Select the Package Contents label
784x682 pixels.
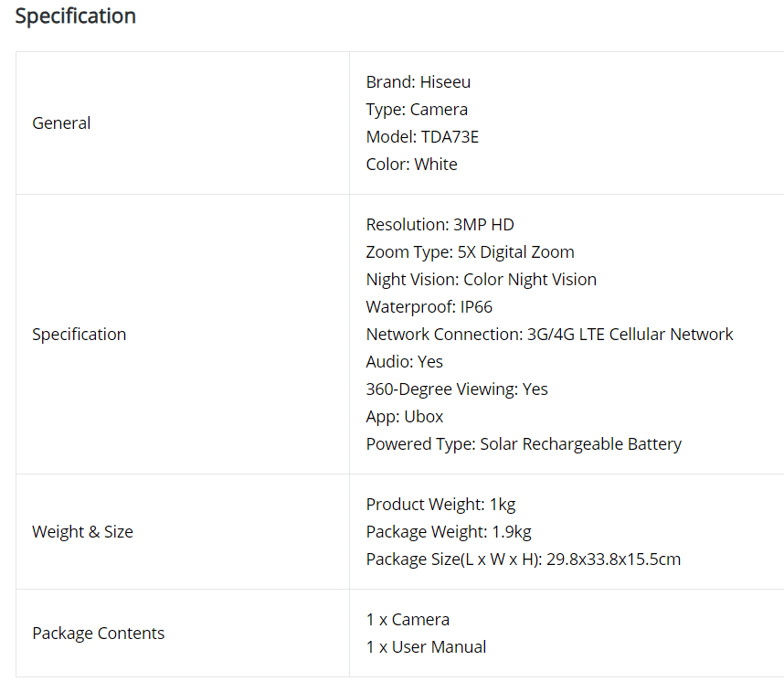pos(98,634)
